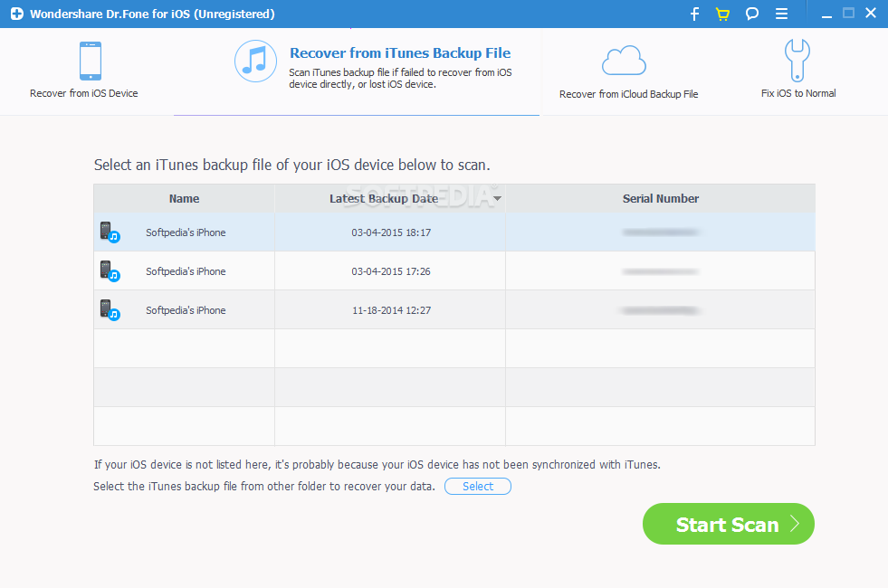Click the Serial Number column header

pos(660,199)
